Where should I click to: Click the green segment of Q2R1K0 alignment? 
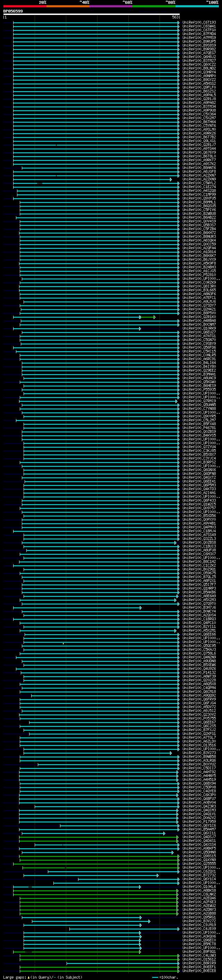point(148,317)
